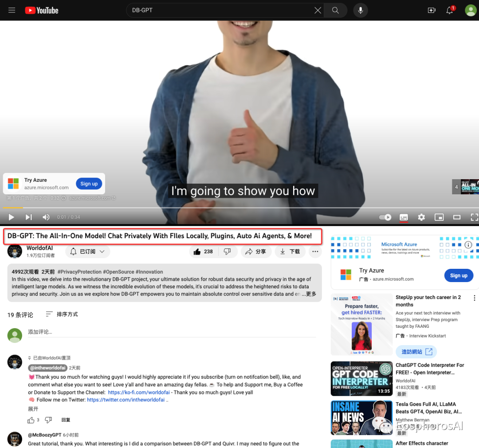
Task: Like the pinned comment with 3 likes
Action: [x=31, y=420]
